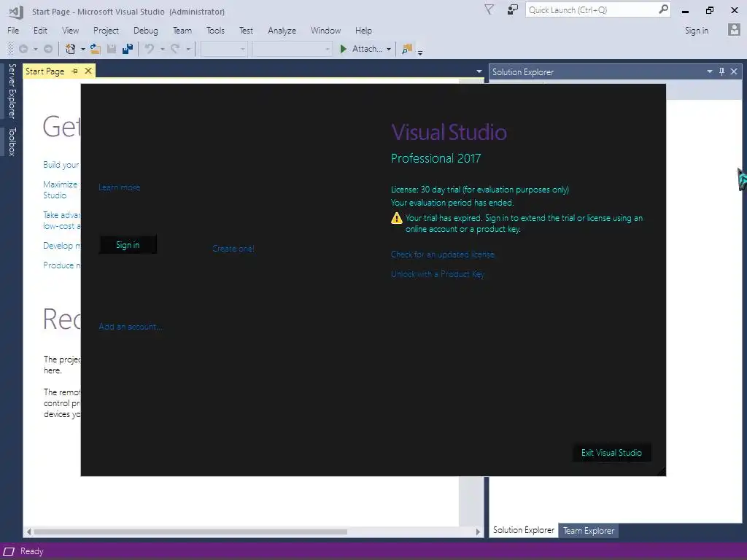747x560 pixels.
Task: Click the Attach button label
Action: (x=367, y=49)
